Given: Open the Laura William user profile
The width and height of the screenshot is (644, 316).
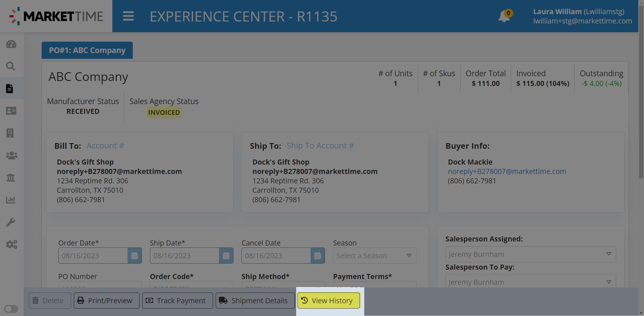Looking at the screenshot, I should [x=582, y=16].
